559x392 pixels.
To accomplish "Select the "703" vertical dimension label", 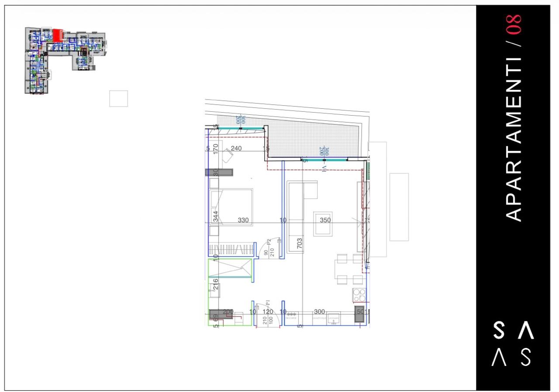I will coord(300,244).
